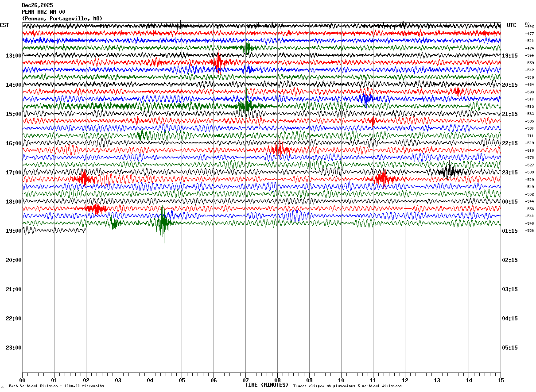Viewport: 536px width, 392px height.
Task: Click minute "14" on the bottom time axis
Action: click(469, 380)
